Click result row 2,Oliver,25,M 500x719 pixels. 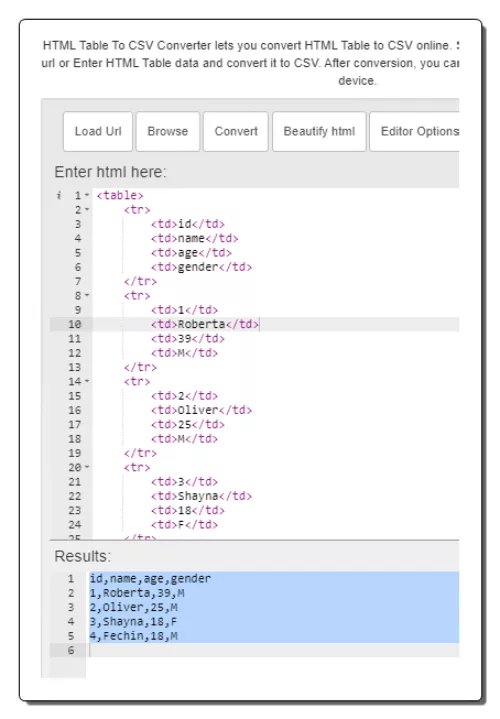133,607
